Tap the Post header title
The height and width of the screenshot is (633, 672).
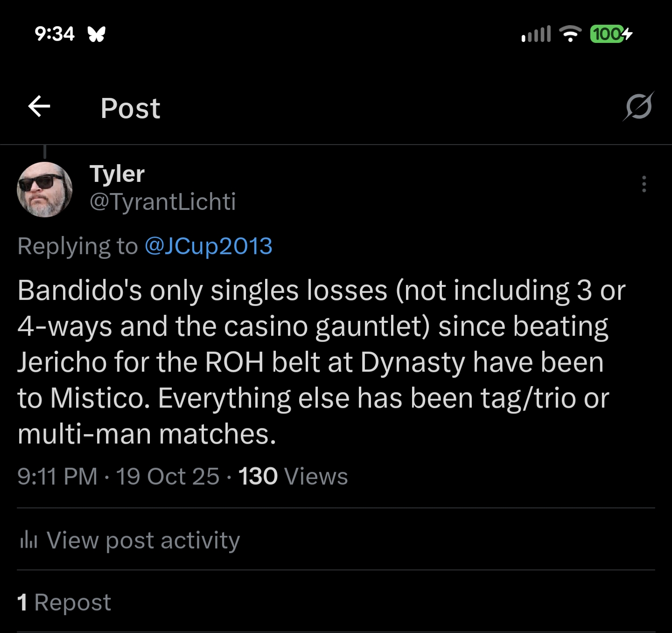(x=130, y=108)
